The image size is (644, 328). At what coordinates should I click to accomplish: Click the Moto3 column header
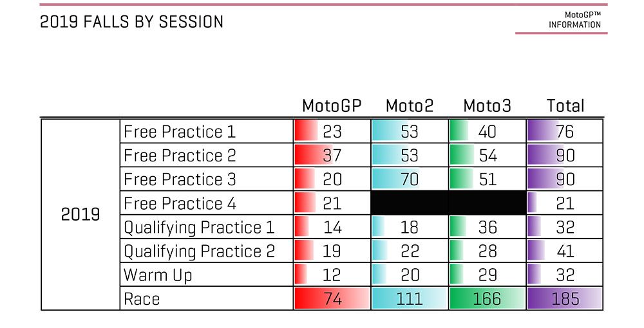487,106
